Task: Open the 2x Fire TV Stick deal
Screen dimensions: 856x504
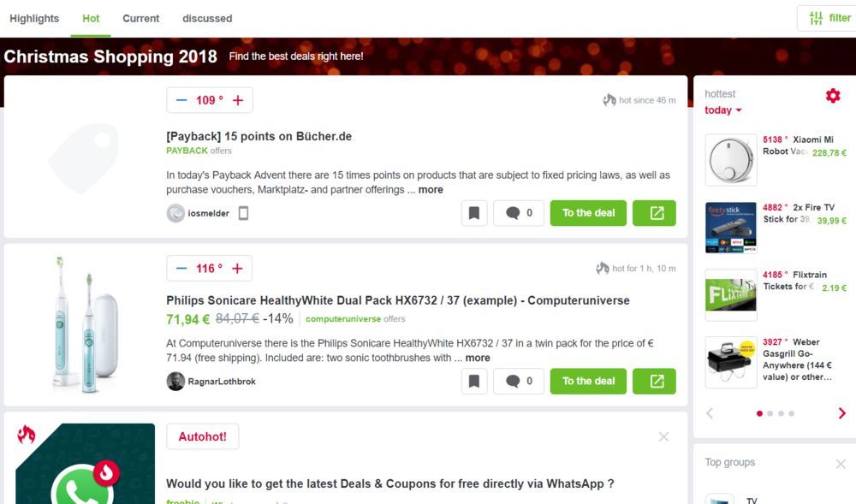Action: click(x=799, y=213)
